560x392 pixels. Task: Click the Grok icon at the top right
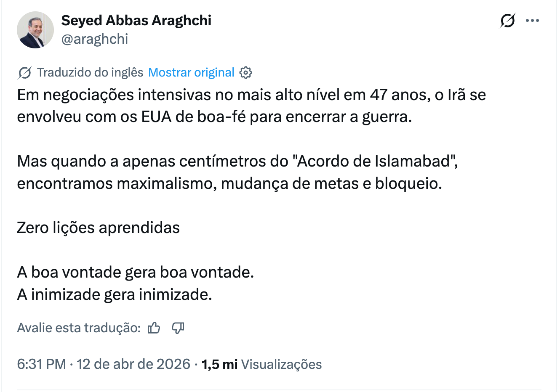coord(507,21)
